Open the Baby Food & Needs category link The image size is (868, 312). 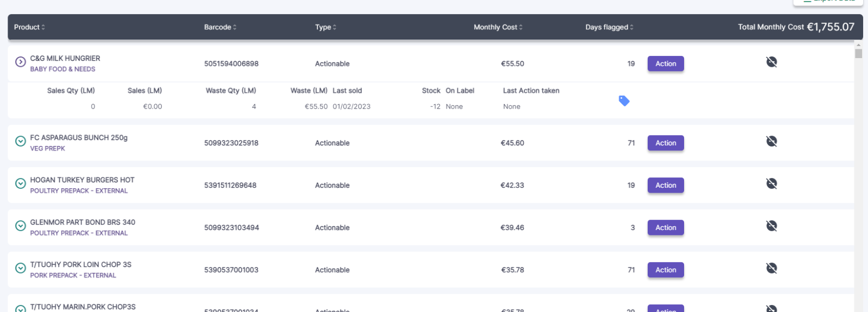click(x=62, y=69)
